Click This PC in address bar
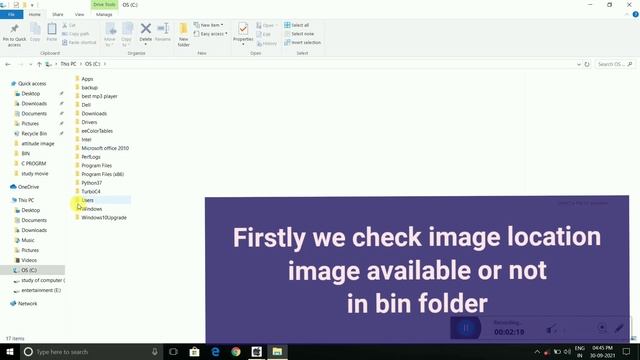This screenshot has height=360, width=640. 68,64
